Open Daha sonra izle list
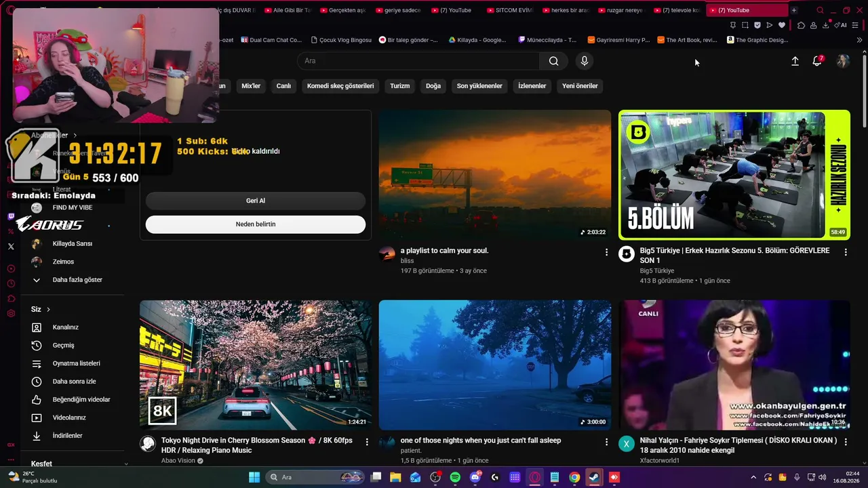868x488 pixels. tap(73, 382)
